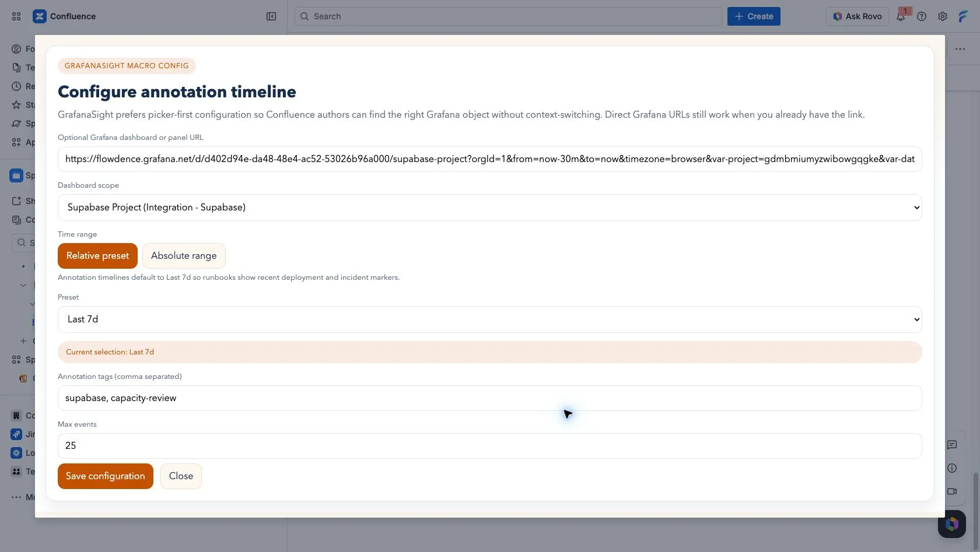Open the comments icon on the right rail
This screenshot has height=552, width=980.
pyautogui.click(x=952, y=445)
